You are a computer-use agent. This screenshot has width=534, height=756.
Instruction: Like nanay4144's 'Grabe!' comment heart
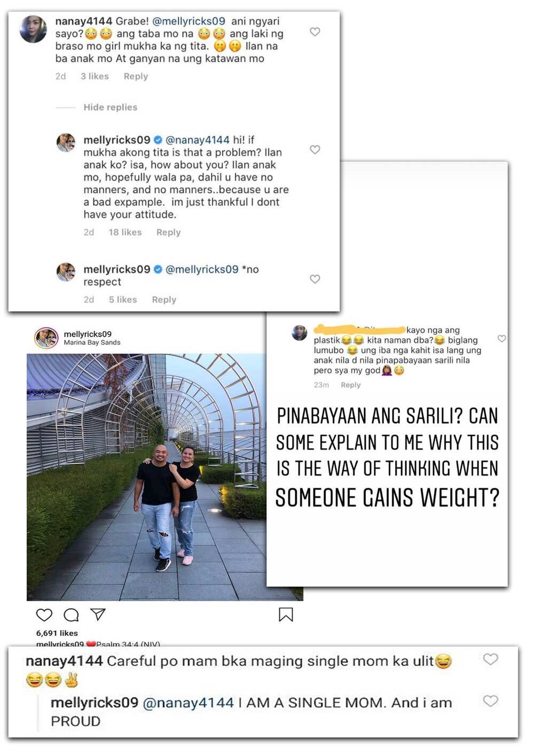pos(315,32)
